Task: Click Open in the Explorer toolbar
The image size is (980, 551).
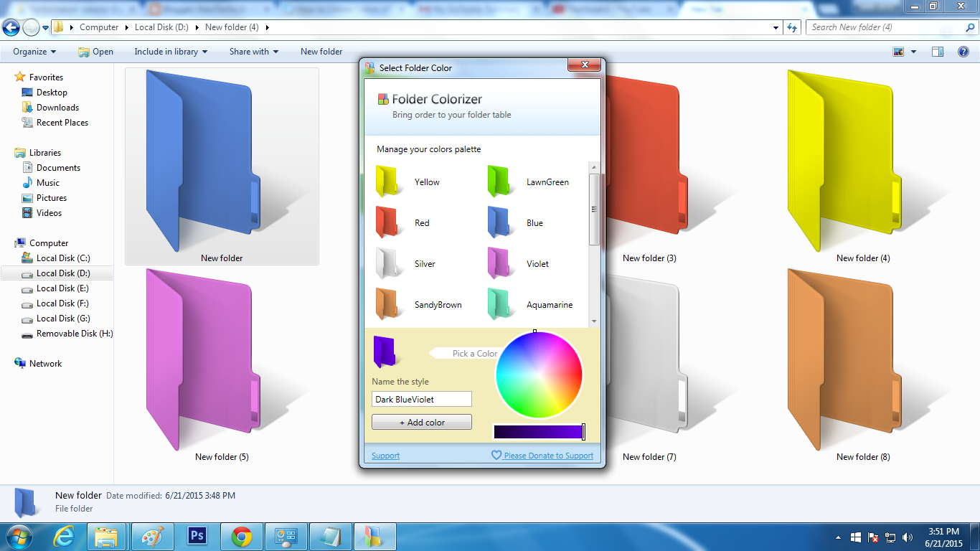Action: (x=95, y=52)
